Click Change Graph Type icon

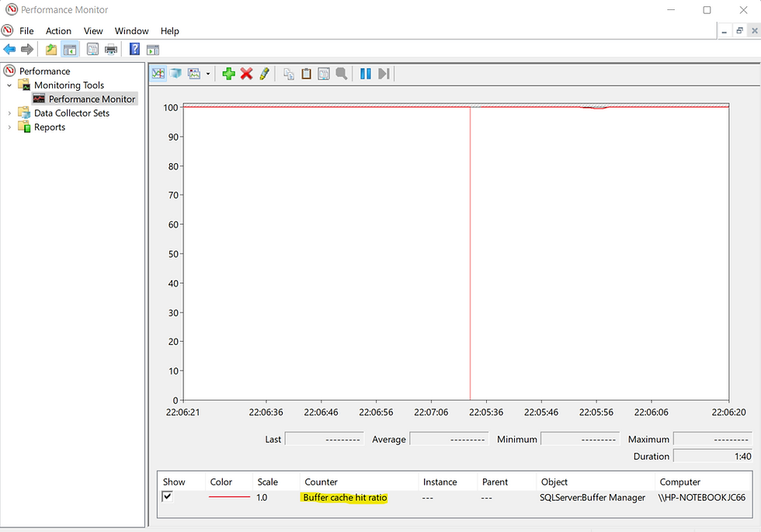tap(194, 74)
